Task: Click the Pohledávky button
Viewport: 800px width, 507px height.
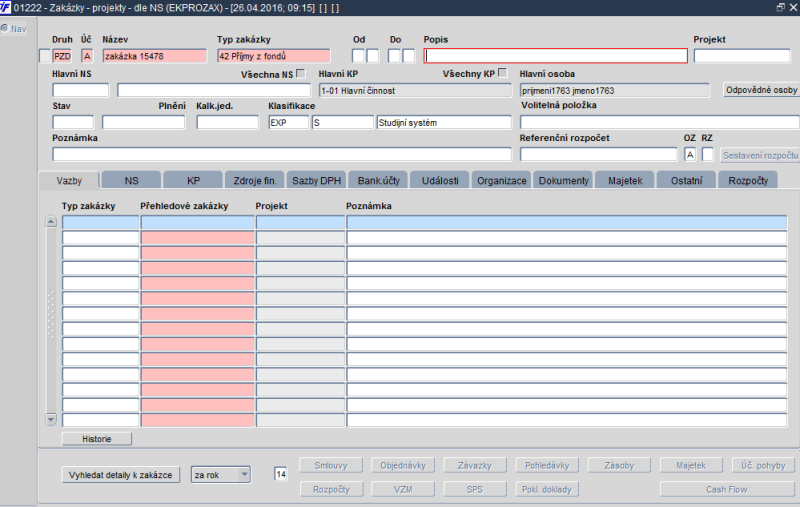Action: pyautogui.click(x=547, y=465)
